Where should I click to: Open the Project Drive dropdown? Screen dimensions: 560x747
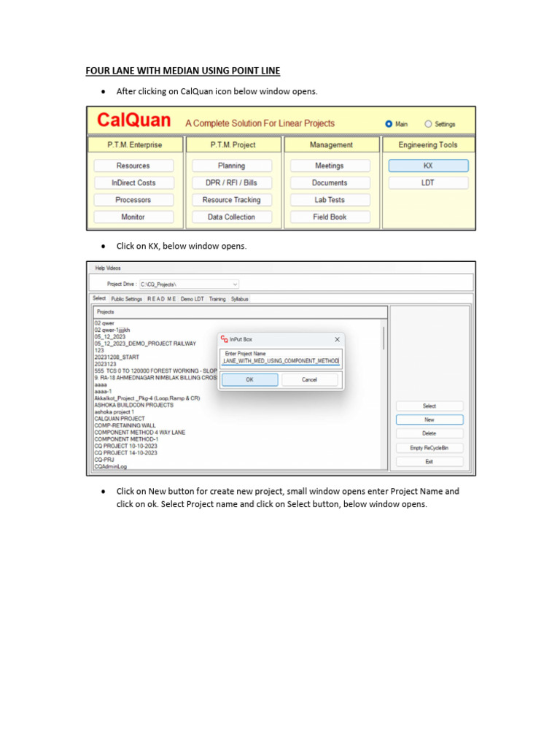pyautogui.click(x=189, y=285)
